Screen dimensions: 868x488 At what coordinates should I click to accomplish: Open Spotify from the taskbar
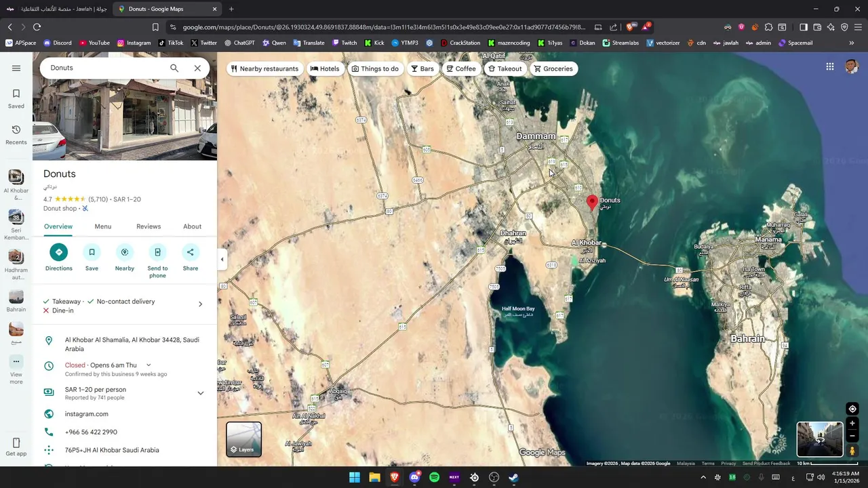pyautogui.click(x=434, y=477)
